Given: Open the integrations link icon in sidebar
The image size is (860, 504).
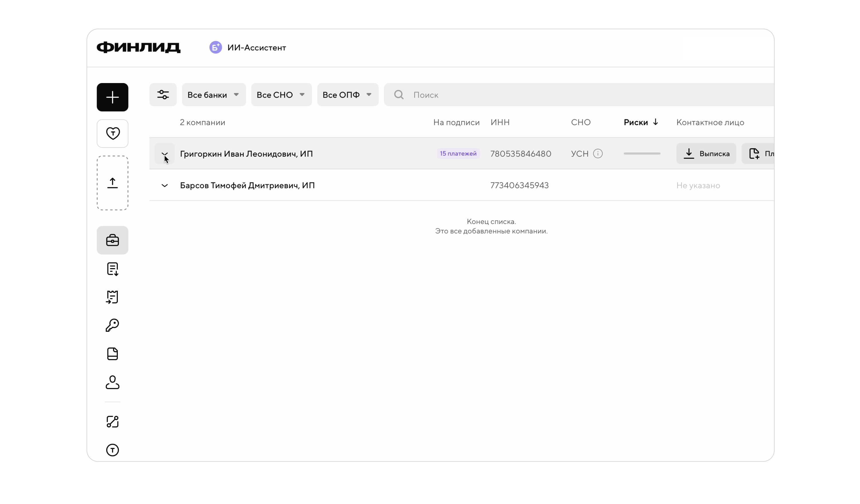Looking at the screenshot, I should [112, 422].
